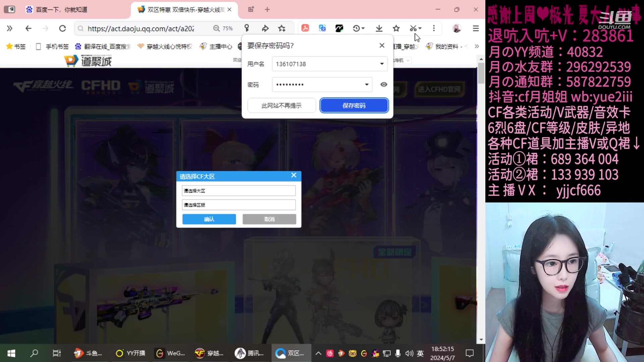Click 此网站不再提示 button
Viewport: 644px width, 362px height.
coord(282,106)
